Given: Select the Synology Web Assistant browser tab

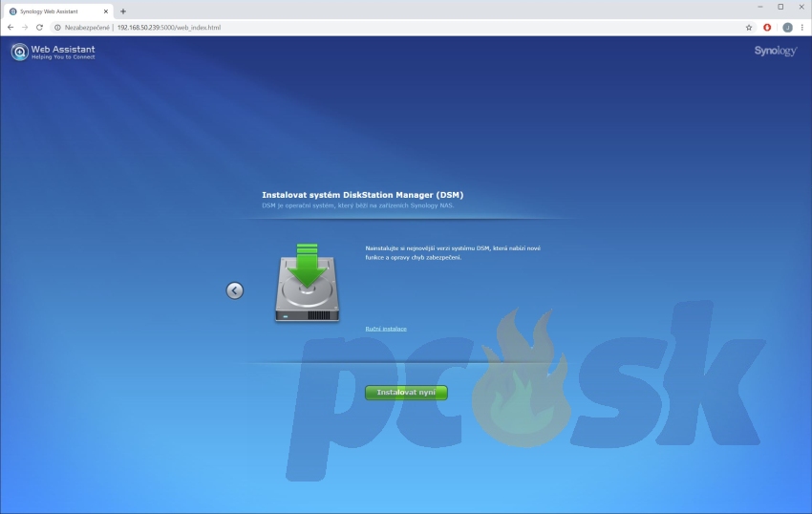Looking at the screenshot, I should (x=58, y=11).
